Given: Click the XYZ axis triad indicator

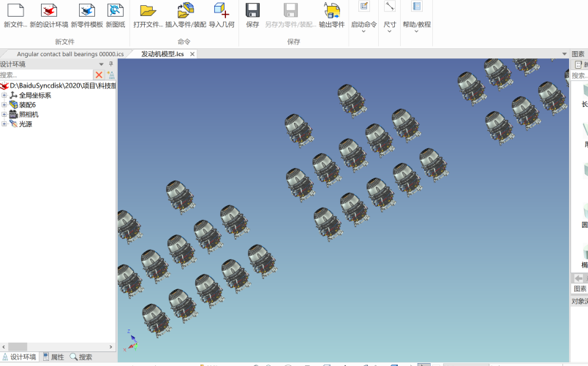Looking at the screenshot, I should (131, 341).
